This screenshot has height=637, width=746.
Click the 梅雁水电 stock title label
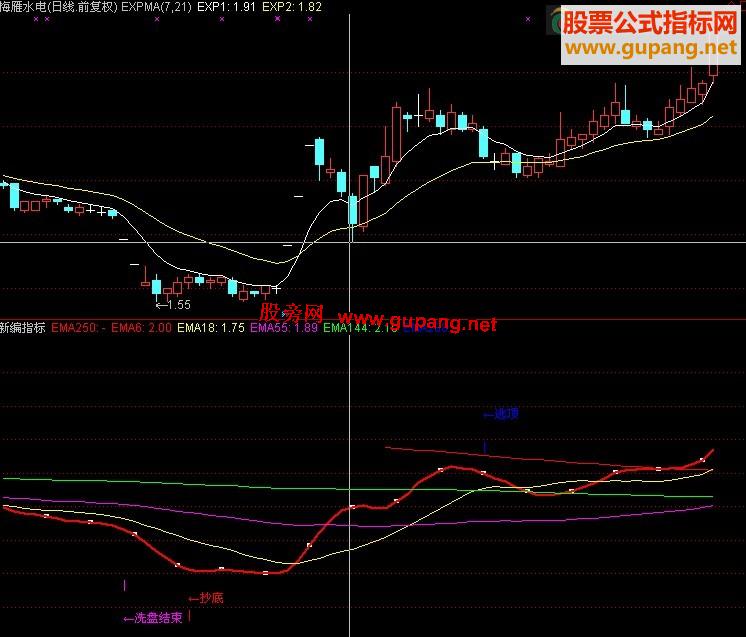coord(59,7)
